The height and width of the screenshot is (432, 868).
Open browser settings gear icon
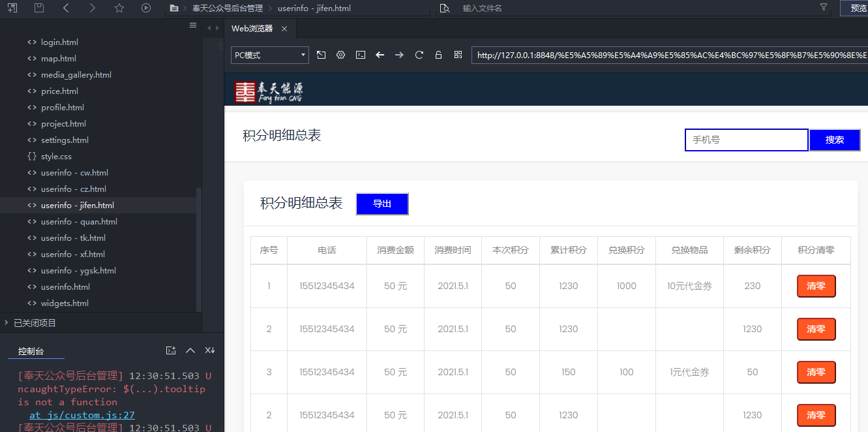click(x=340, y=55)
